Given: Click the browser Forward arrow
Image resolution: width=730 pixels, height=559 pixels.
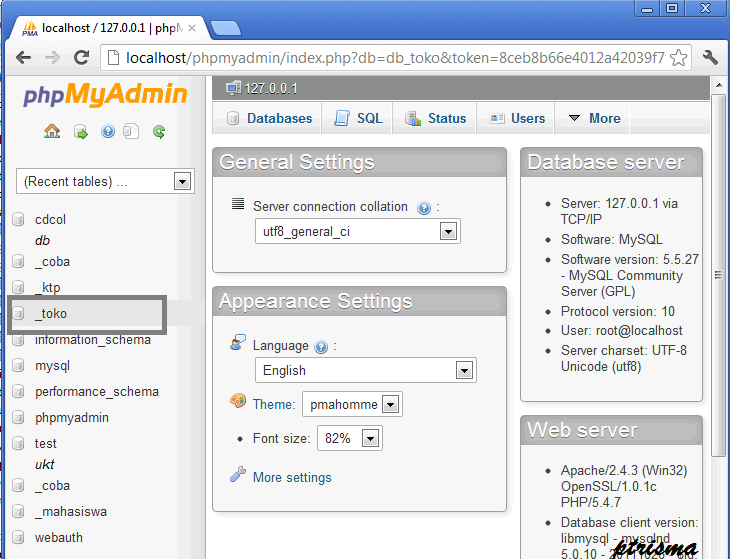Looking at the screenshot, I should click(52, 58).
